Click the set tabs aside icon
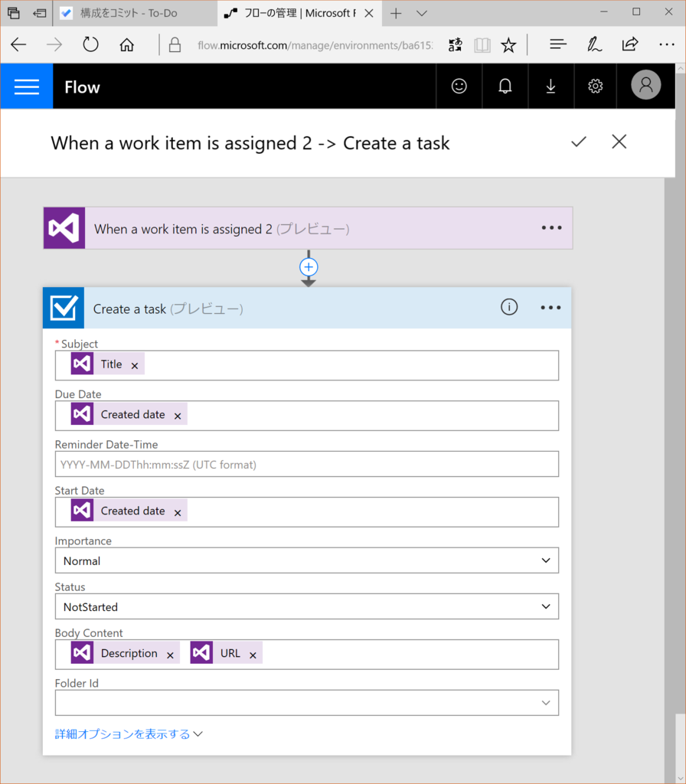Screen dimensions: 686x784 coord(40,13)
